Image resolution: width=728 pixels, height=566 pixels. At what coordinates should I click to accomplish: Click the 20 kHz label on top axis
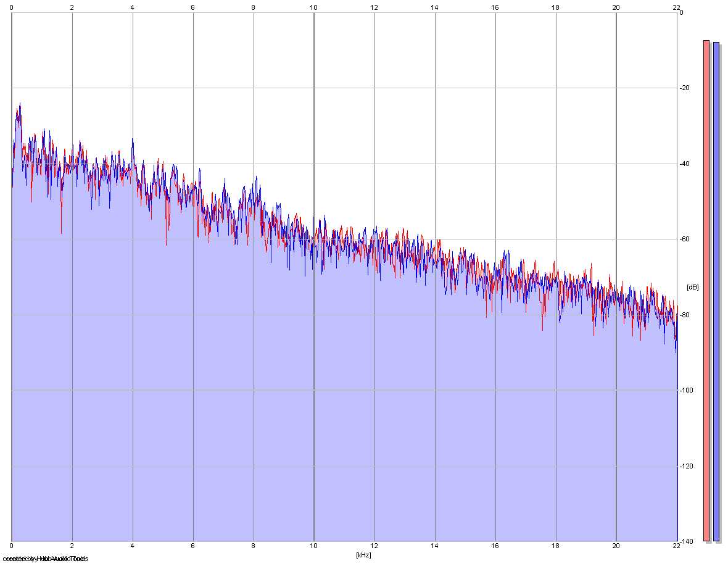(616, 7)
